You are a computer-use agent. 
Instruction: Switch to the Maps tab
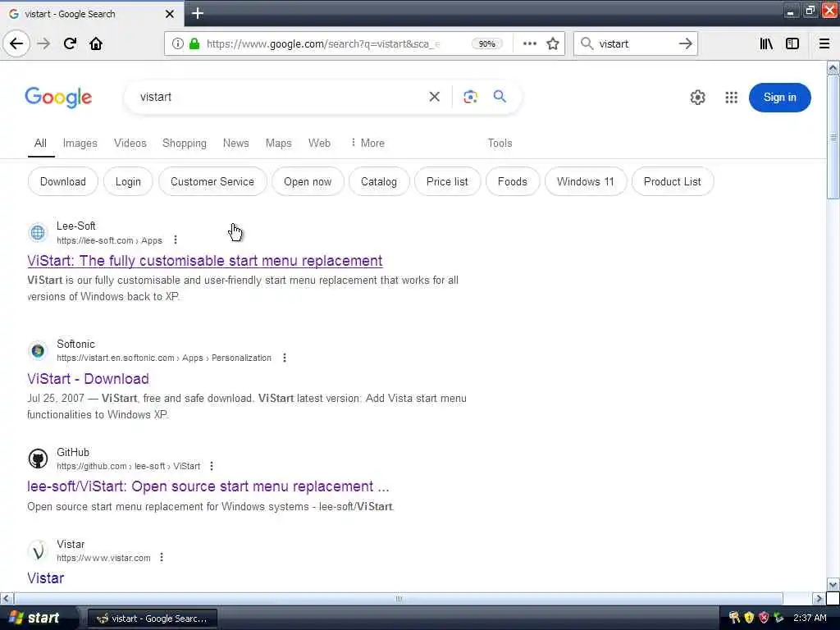tap(279, 143)
